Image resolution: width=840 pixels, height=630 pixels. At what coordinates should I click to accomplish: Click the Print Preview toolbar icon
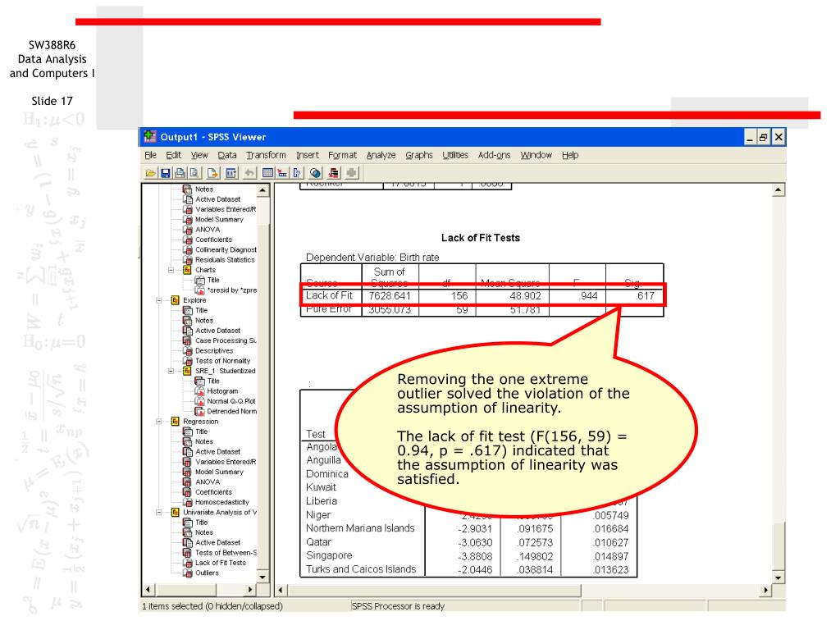tap(194, 173)
